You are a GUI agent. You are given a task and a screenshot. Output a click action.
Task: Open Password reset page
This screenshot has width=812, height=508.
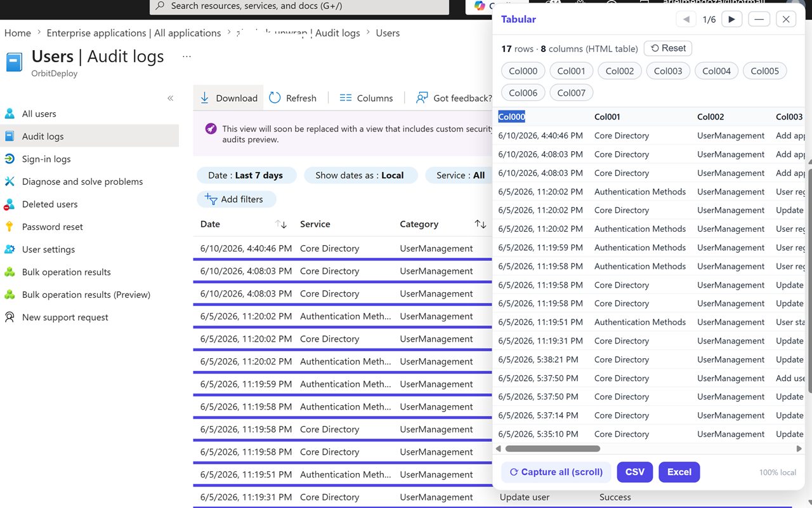[52, 227]
